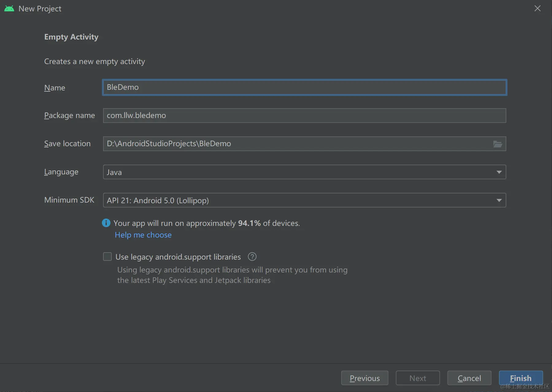This screenshot has width=552, height=392.
Task: Click the Save location label
Action: pyautogui.click(x=68, y=144)
